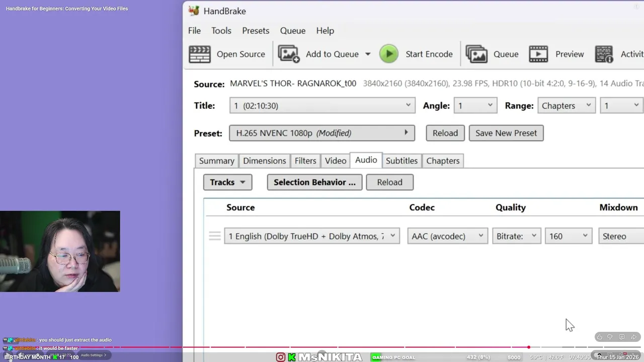Screen dimensions: 644x362
Task: Open the Angle dropdown
Action: tap(476, 106)
